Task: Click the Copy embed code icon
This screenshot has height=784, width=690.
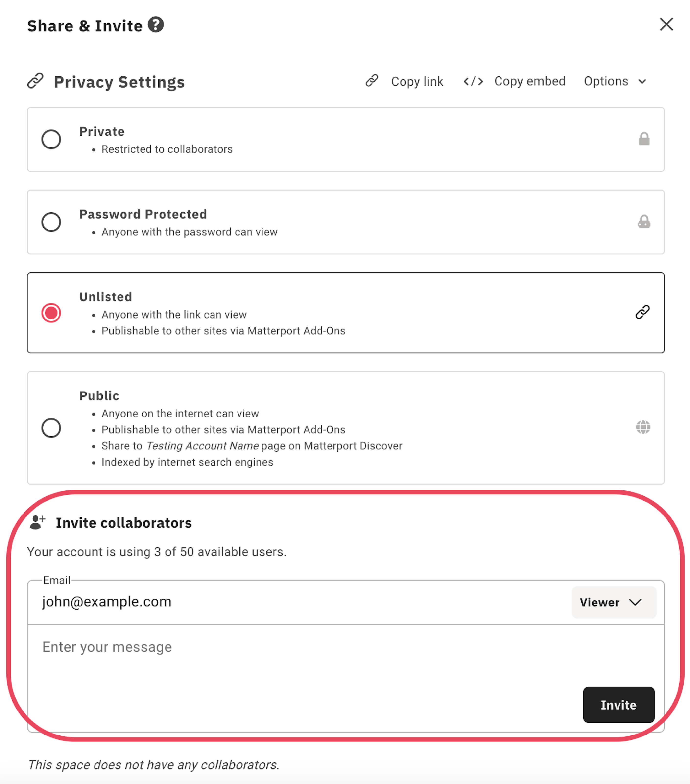Action: coord(473,81)
